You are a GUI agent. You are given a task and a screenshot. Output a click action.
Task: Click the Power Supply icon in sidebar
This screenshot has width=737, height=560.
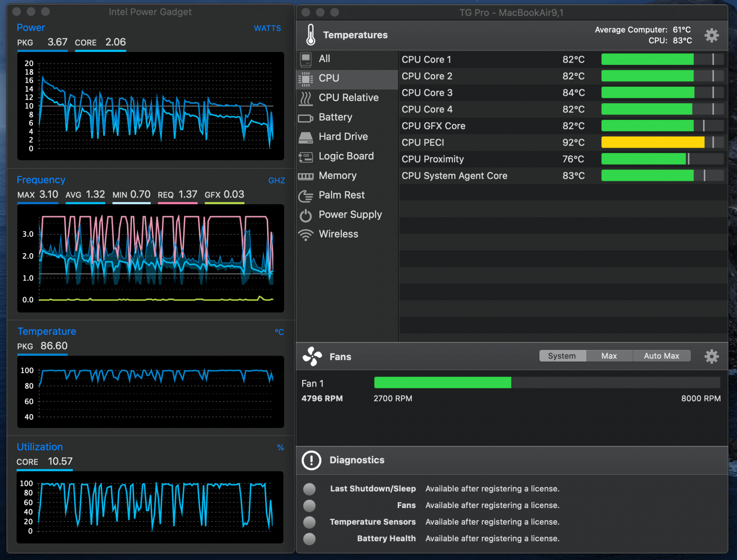point(305,215)
